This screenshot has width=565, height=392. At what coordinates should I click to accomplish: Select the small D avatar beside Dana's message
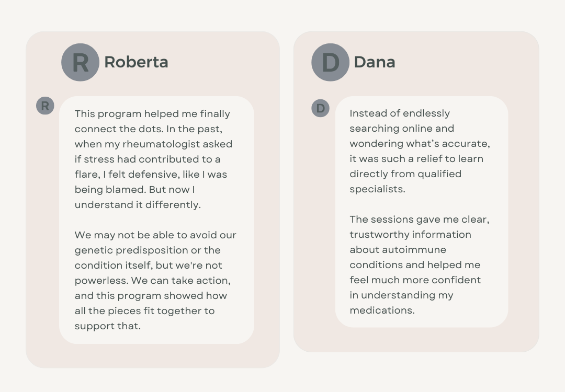click(320, 108)
